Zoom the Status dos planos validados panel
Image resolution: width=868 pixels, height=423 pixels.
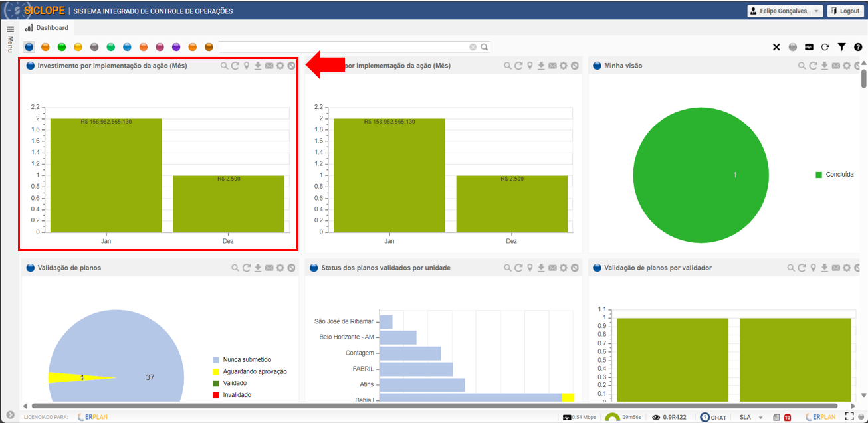508,268
